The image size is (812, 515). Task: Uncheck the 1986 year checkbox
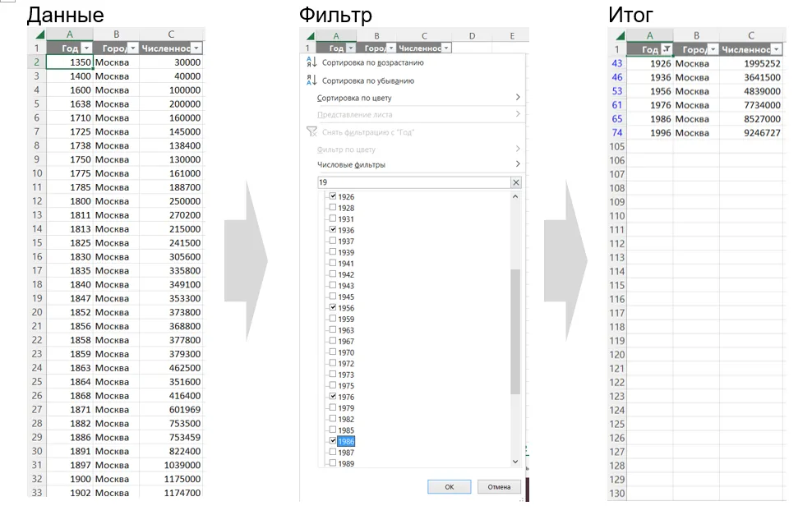click(x=333, y=441)
